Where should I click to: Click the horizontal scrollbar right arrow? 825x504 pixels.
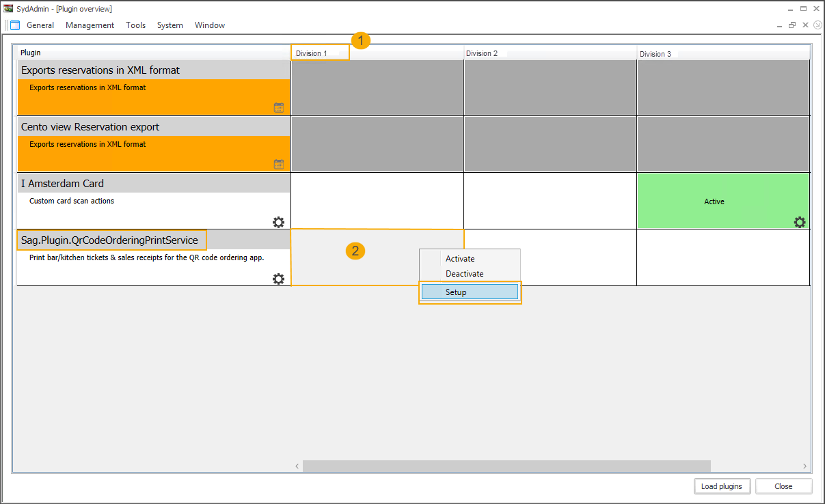click(x=805, y=466)
